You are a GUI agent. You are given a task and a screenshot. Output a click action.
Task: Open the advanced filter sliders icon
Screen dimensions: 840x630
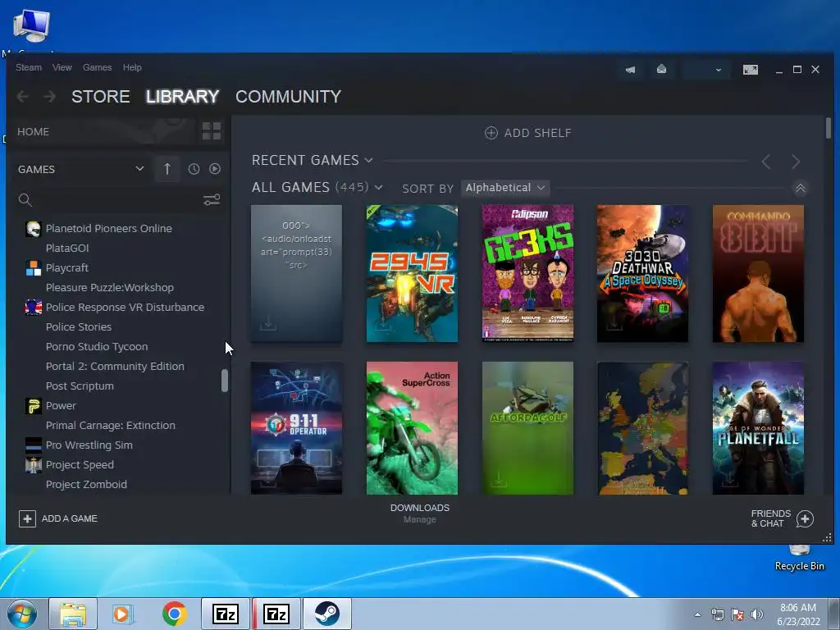[212, 200]
